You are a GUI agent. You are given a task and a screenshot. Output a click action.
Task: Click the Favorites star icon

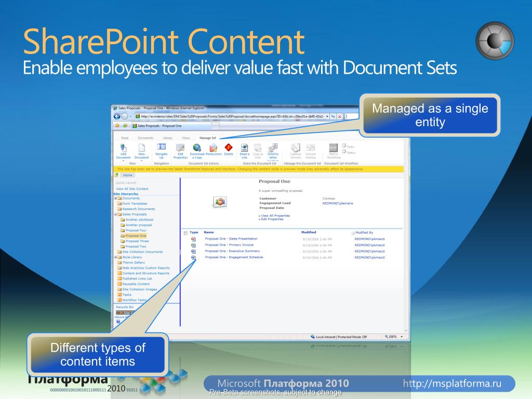point(117,126)
